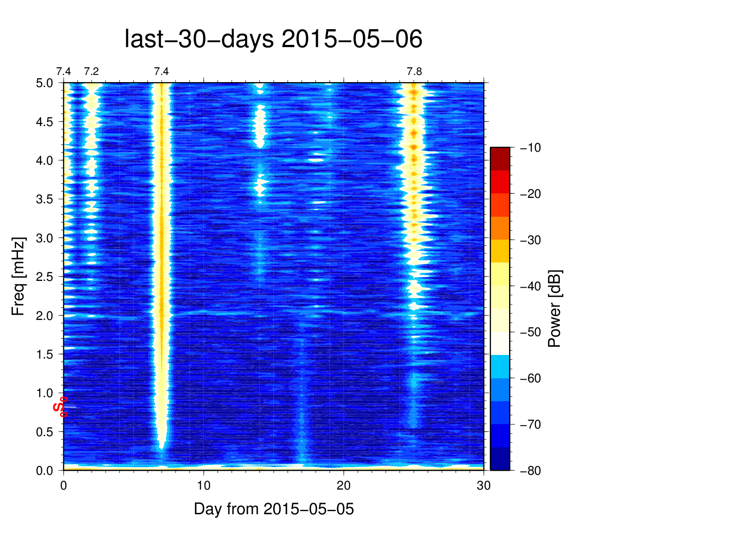Image resolution: width=756 pixels, height=534 pixels.
Task: Click the -10 tick label on the colorbar
Action: (x=530, y=148)
